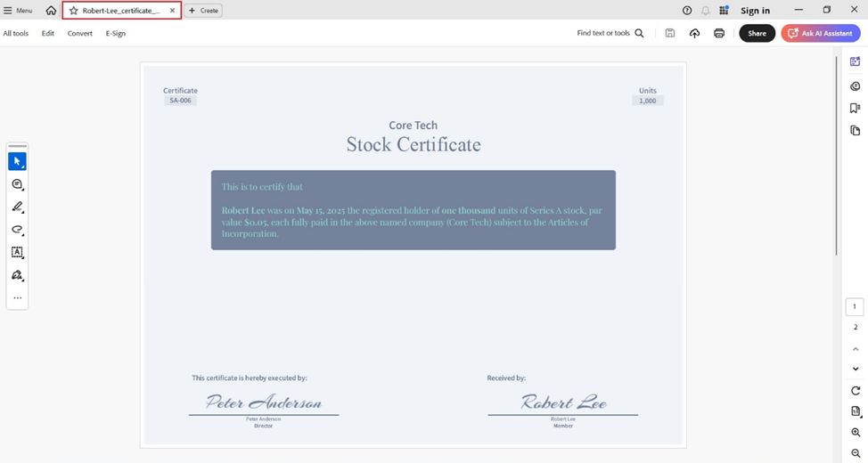Click the vertical document scrollbar
The height and width of the screenshot is (463, 868).
coord(837,155)
